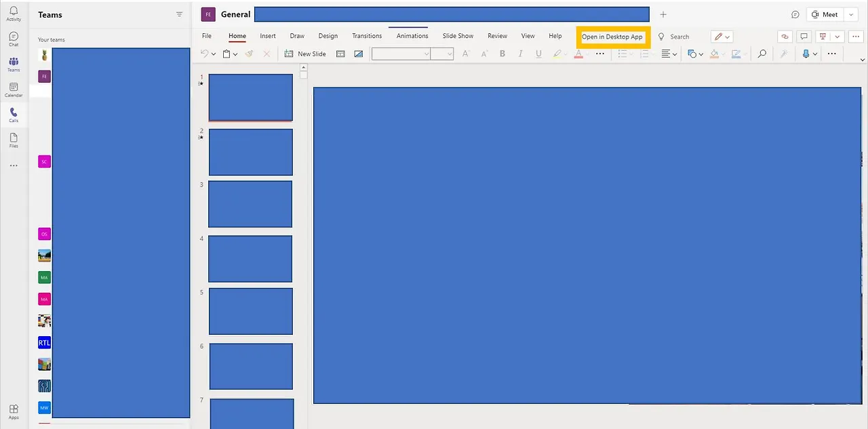Open the Activity feed in Teams sidebar
This screenshot has width=868, height=429.
(x=14, y=14)
